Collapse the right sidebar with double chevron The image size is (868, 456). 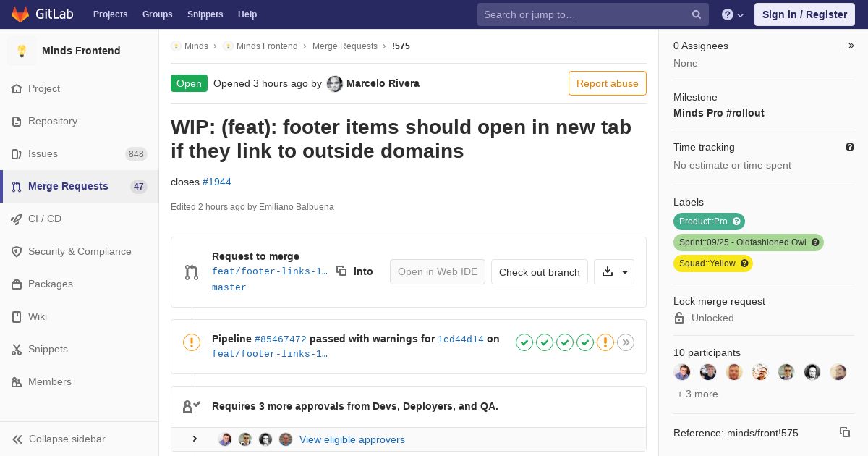tap(851, 46)
